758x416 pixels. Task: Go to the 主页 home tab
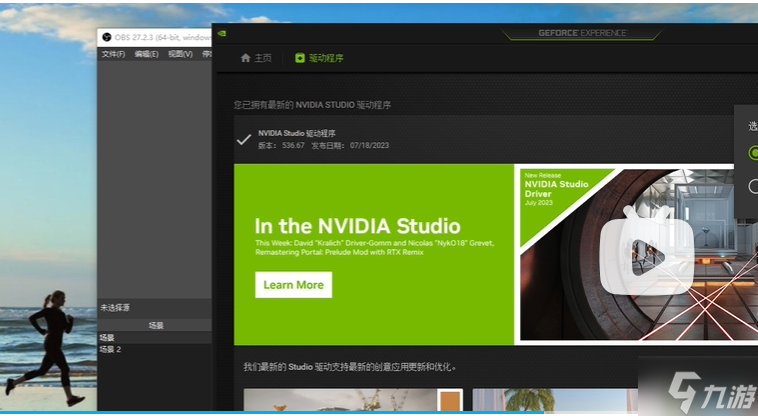pyautogui.click(x=256, y=58)
